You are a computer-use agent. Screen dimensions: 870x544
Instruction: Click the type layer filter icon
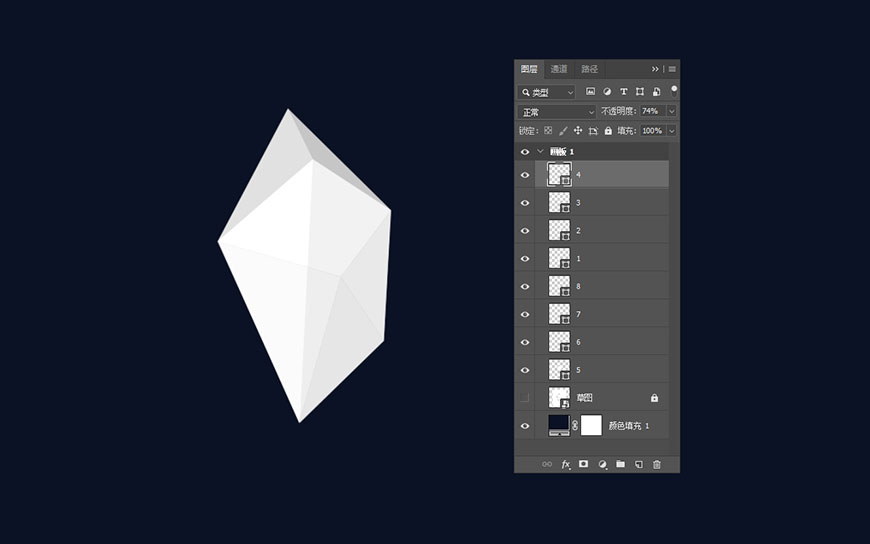[624, 92]
